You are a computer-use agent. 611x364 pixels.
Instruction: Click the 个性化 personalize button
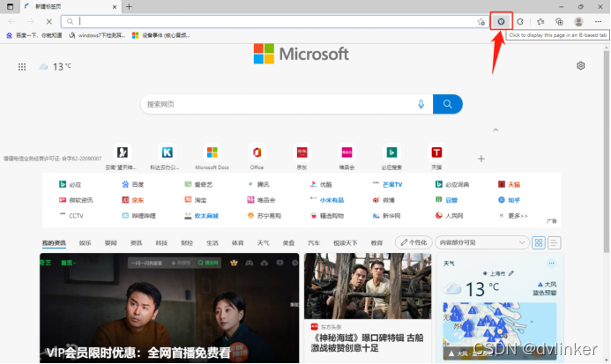414,242
